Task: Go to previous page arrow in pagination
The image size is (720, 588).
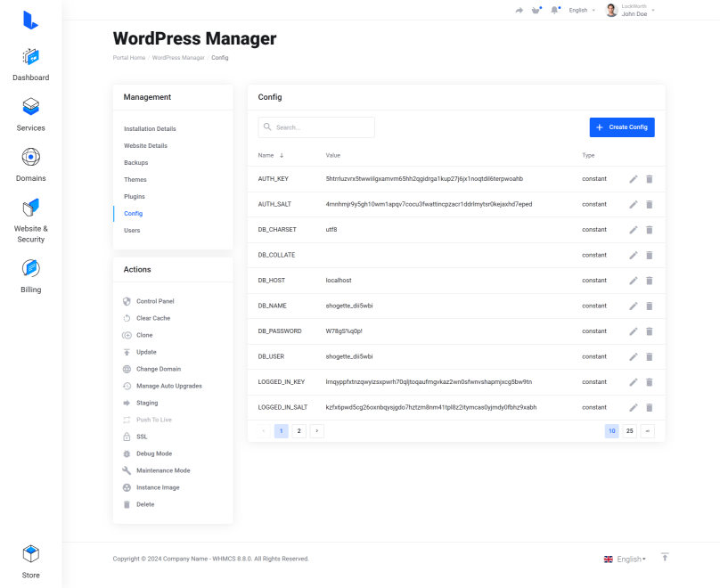Action: (264, 431)
